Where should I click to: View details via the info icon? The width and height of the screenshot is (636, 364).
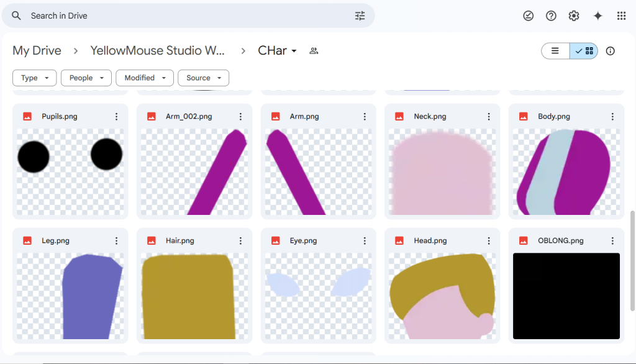coord(610,51)
